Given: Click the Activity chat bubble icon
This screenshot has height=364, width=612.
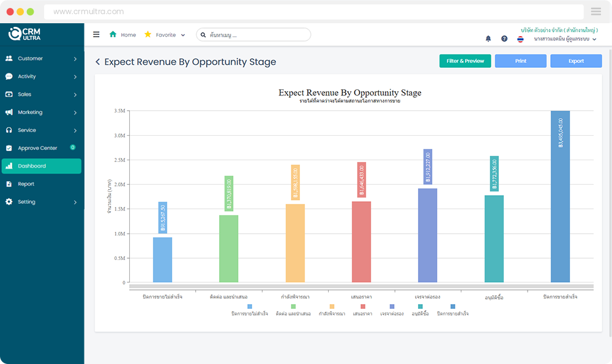Looking at the screenshot, I should (x=9, y=76).
